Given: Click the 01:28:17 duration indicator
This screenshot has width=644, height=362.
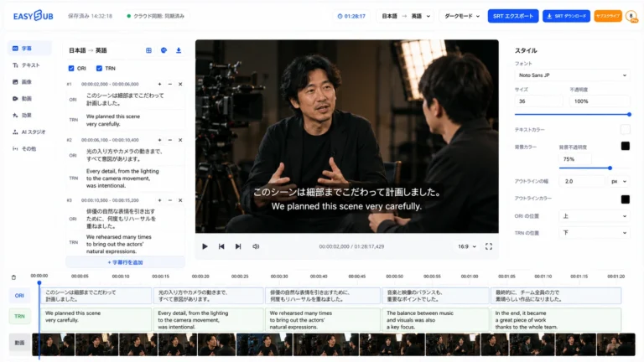Looking at the screenshot, I should pos(351,16).
